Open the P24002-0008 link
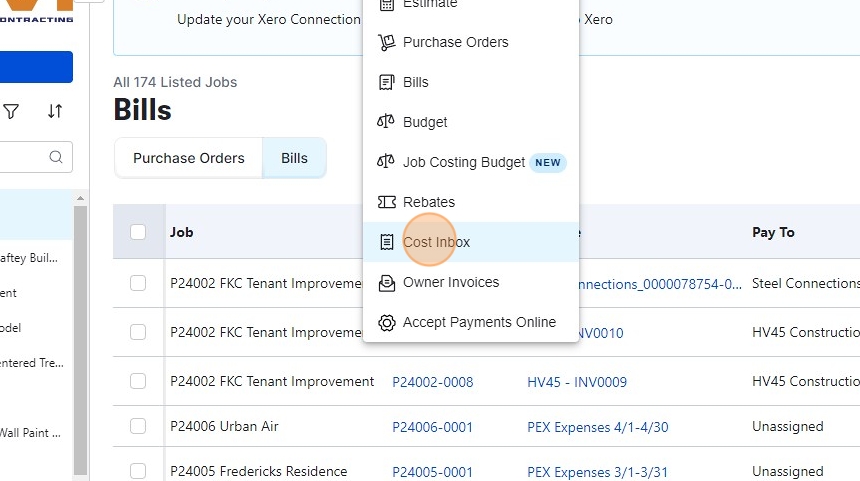The image size is (860, 481). pos(432,382)
